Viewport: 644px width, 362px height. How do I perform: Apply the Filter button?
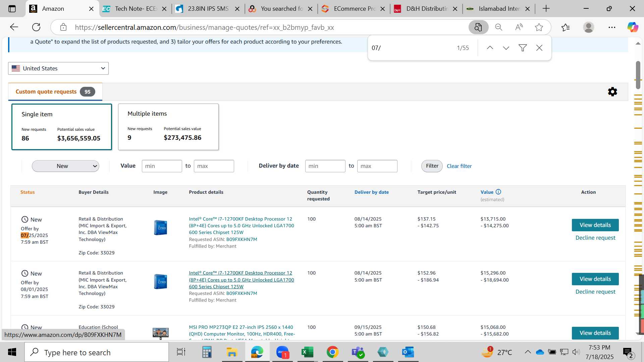[432, 166]
